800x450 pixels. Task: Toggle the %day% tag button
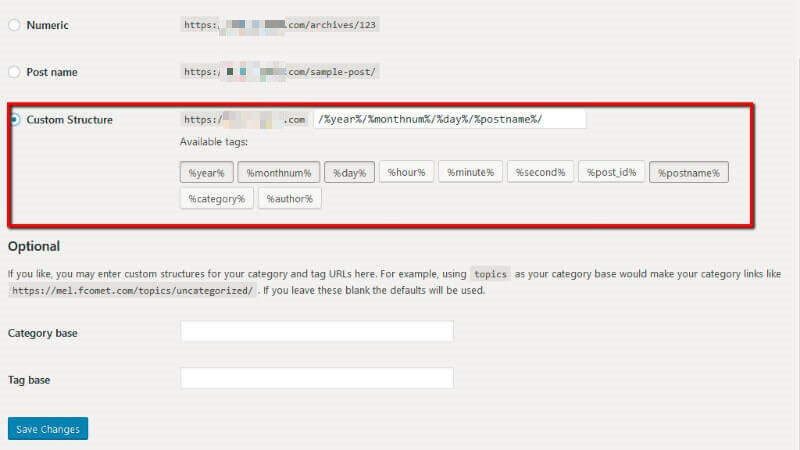349,172
